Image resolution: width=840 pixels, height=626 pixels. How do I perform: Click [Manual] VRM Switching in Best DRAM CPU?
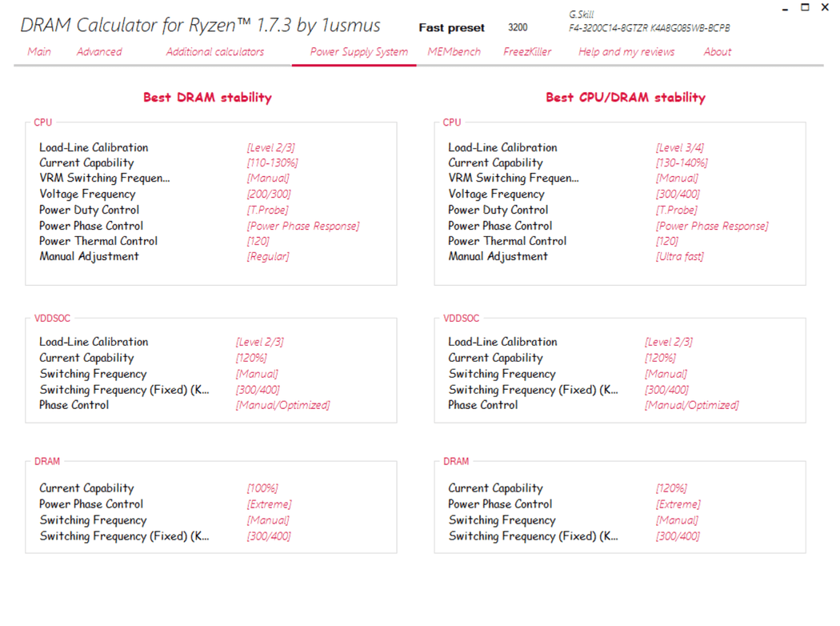(x=268, y=179)
